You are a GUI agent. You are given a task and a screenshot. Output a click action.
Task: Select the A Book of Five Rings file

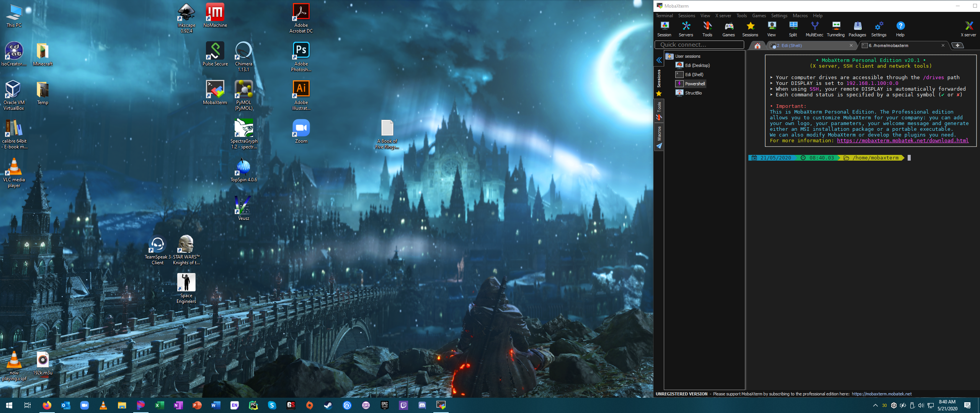click(387, 134)
